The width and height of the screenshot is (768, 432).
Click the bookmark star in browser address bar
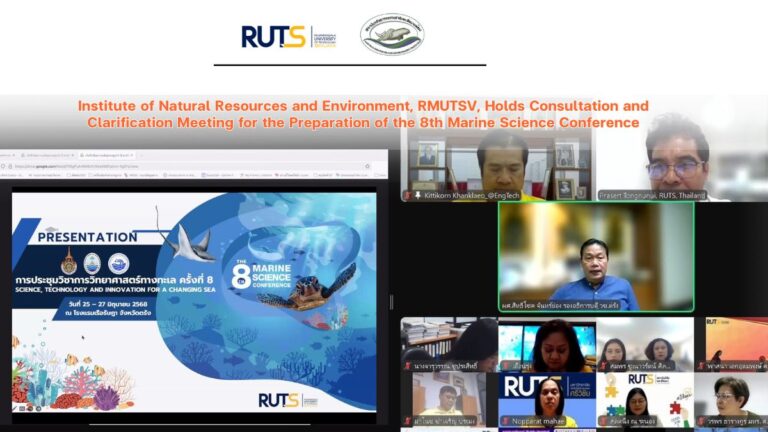point(367,166)
